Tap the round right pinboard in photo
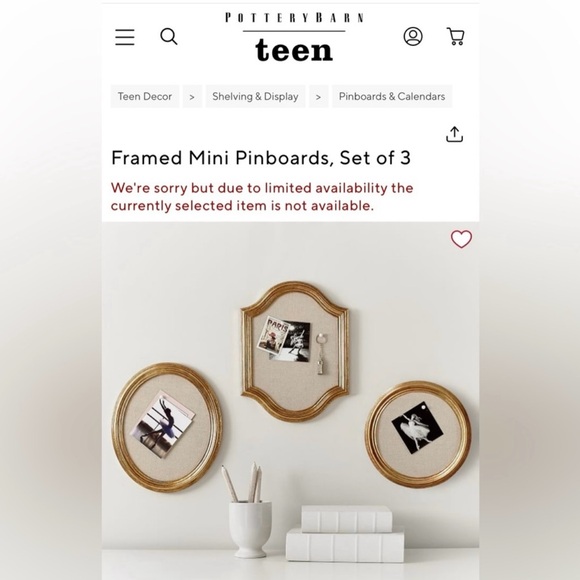 tap(418, 434)
